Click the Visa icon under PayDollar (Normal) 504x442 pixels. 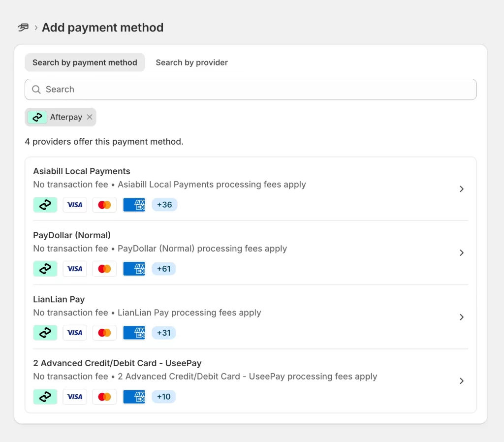coord(75,269)
